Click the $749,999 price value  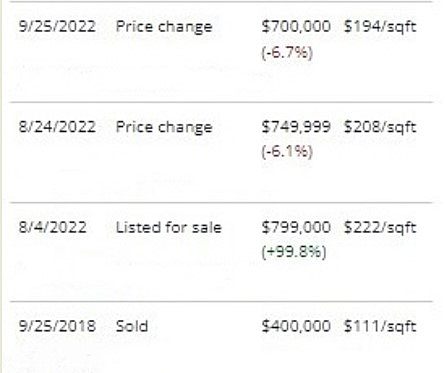[296, 127]
